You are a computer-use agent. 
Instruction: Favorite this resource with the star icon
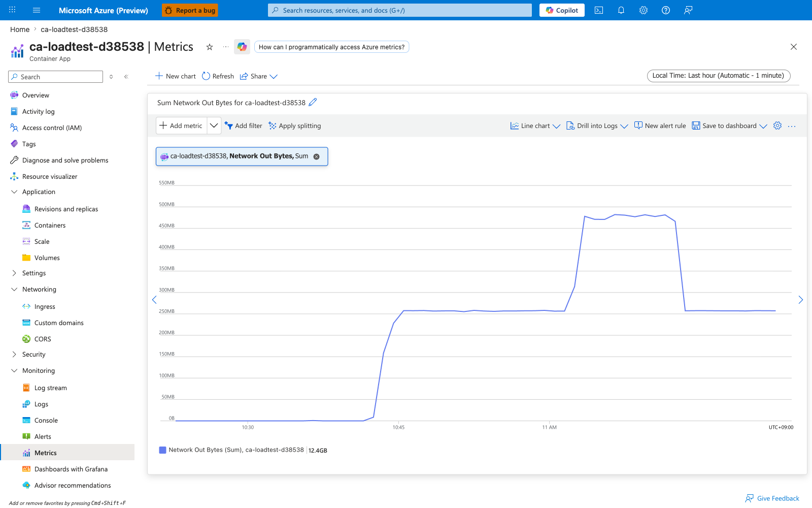click(x=209, y=47)
